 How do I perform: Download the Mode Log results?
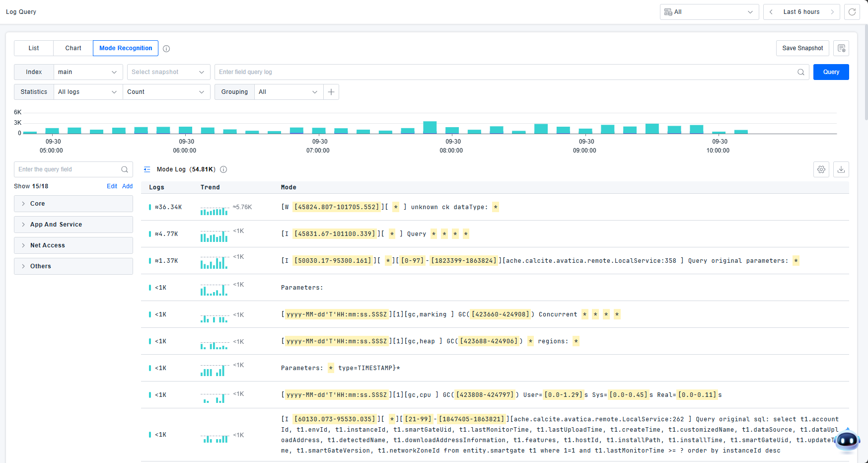[x=841, y=169]
